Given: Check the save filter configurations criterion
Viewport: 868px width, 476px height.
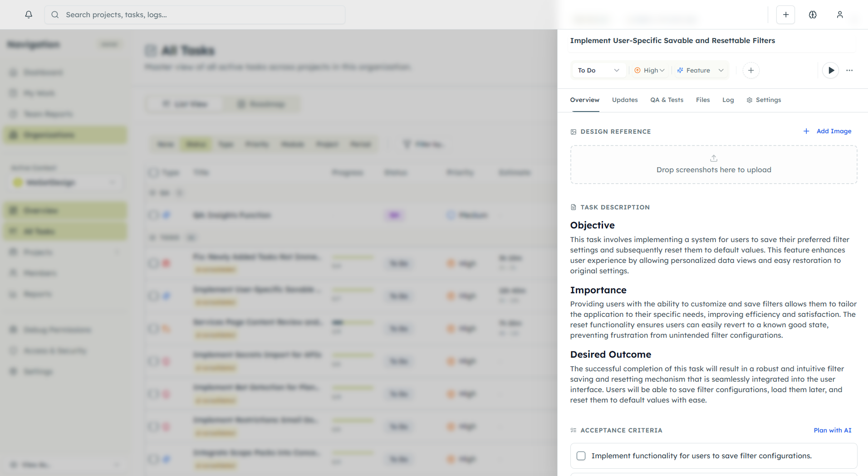Looking at the screenshot, I should [581, 456].
